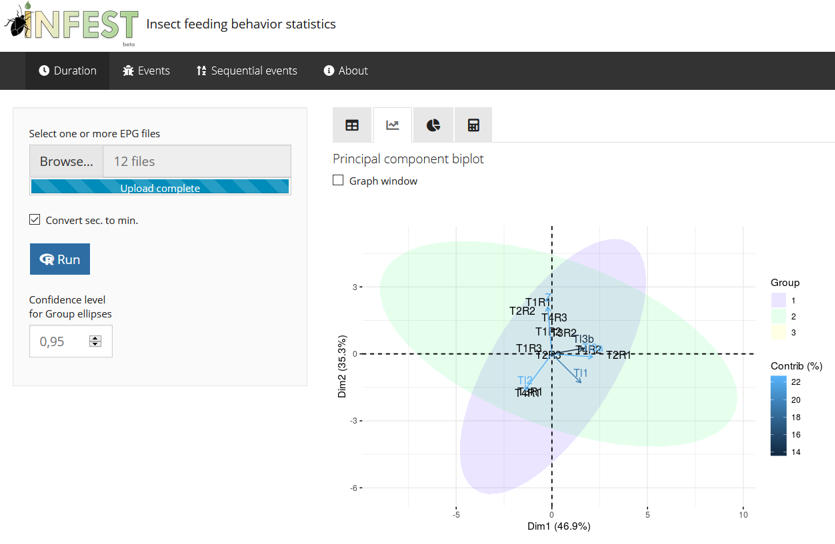Screen dimensions: 835x544
Task: Increase confidence level with up arrow
Action: [x=95, y=338]
